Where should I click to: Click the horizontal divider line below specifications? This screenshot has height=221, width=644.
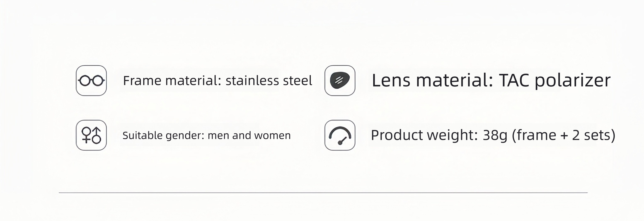coord(323,193)
